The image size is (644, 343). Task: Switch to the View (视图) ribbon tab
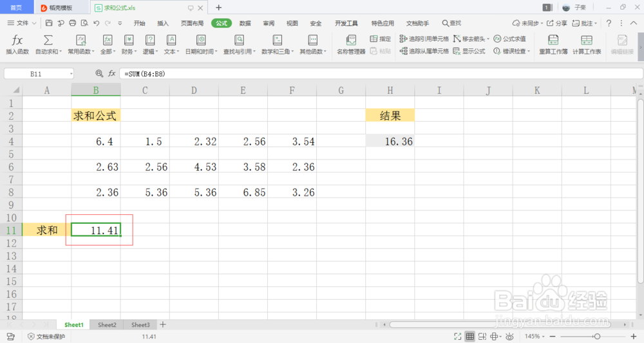[x=292, y=23]
